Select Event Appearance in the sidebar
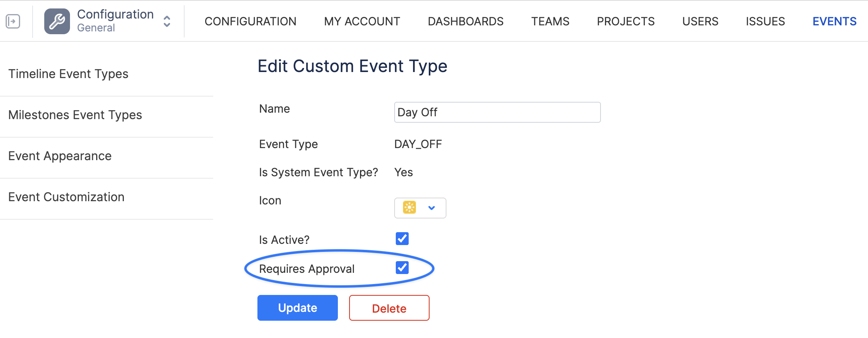The image size is (868, 338). (x=60, y=156)
